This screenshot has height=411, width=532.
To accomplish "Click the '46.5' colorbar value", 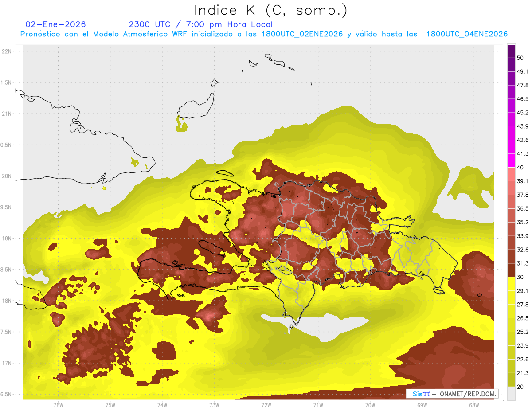I will [x=523, y=99].
